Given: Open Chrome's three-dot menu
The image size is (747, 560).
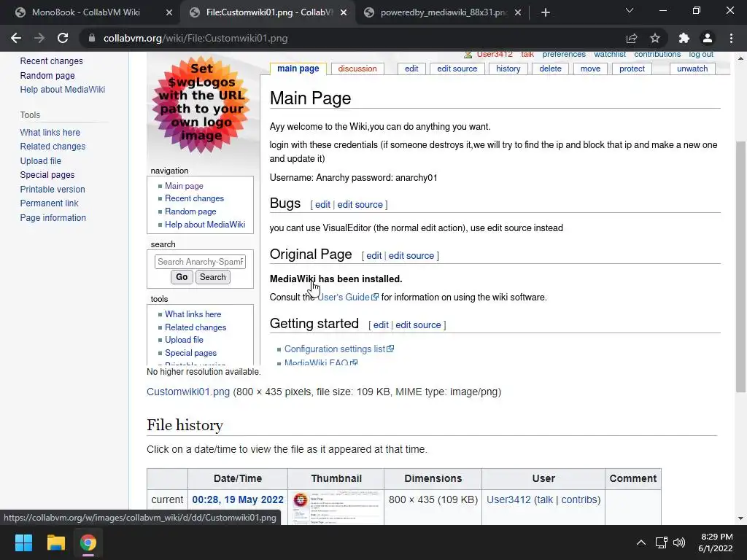Looking at the screenshot, I should tap(731, 38).
